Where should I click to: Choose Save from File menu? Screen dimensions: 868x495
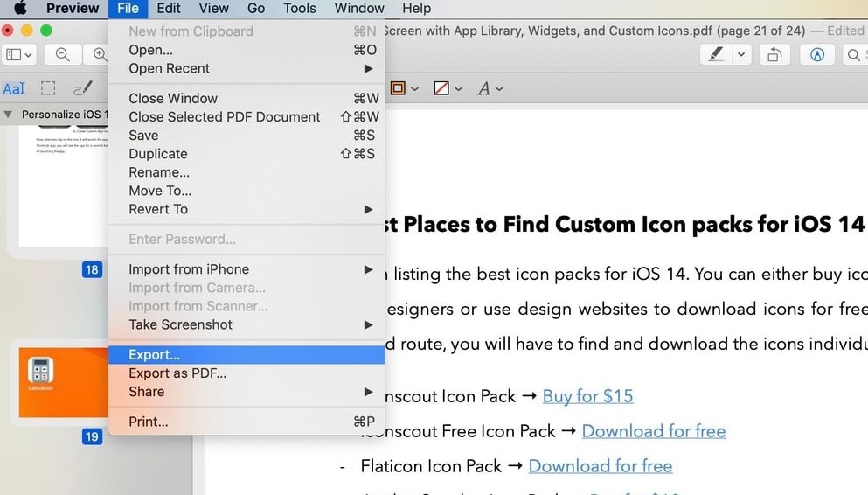point(247,136)
